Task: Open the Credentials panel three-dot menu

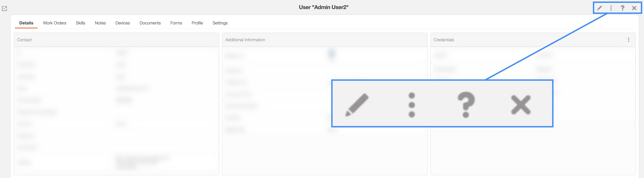Action: pos(628,40)
